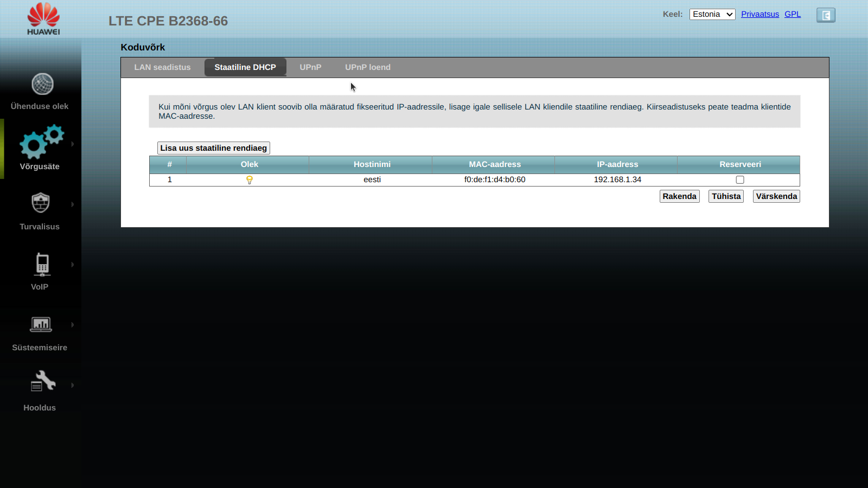Click the lightbulb status icon for eesti
This screenshot has height=488, width=868.
pyautogui.click(x=250, y=180)
